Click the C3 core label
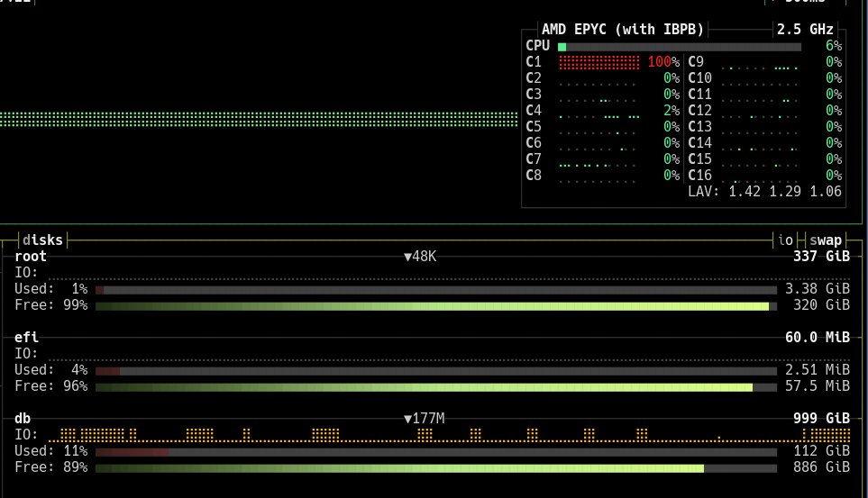868x498 pixels. point(534,94)
